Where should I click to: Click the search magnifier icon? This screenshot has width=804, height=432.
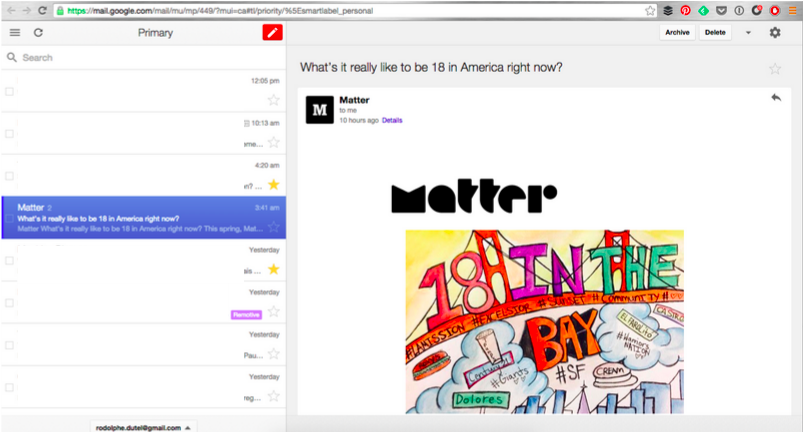[12, 57]
